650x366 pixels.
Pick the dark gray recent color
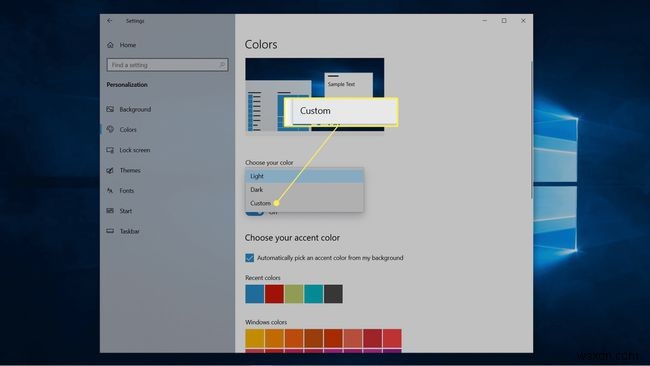(x=333, y=294)
